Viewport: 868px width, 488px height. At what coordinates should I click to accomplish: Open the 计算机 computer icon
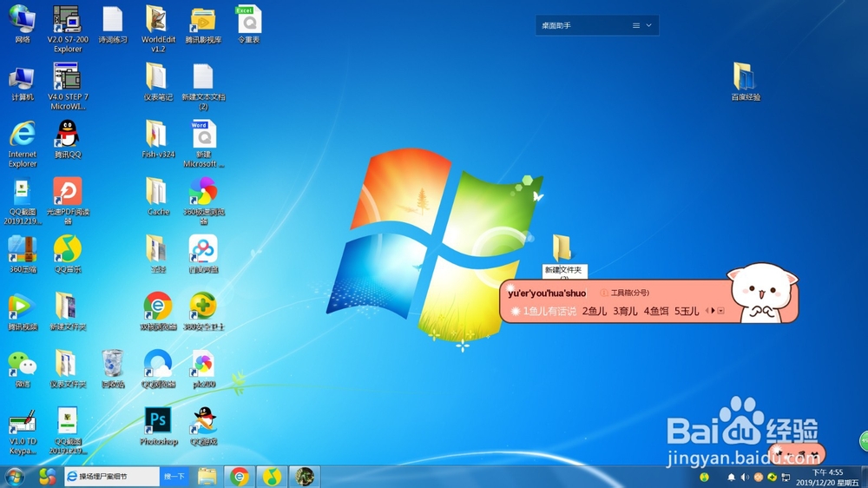[x=23, y=82]
